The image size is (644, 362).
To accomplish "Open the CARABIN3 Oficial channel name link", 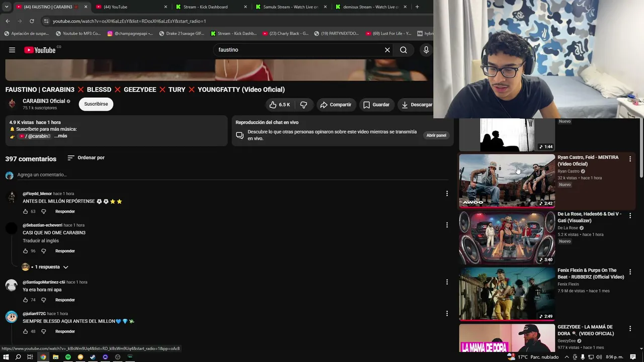I will [x=44, y=101].
